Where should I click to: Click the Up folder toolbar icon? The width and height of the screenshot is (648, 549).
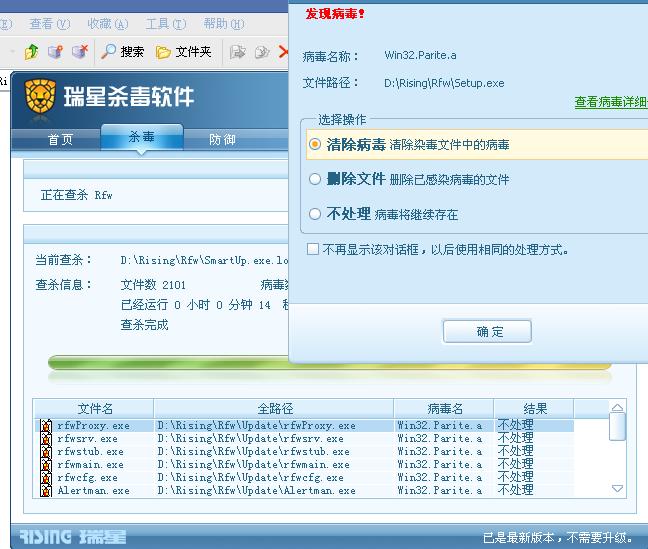point(32,52)
